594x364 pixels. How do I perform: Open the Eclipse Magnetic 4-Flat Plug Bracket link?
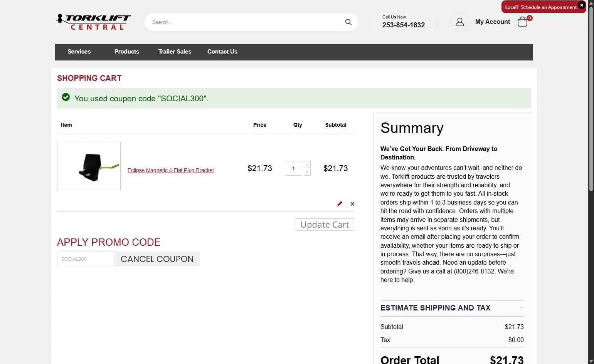[171, 170]
